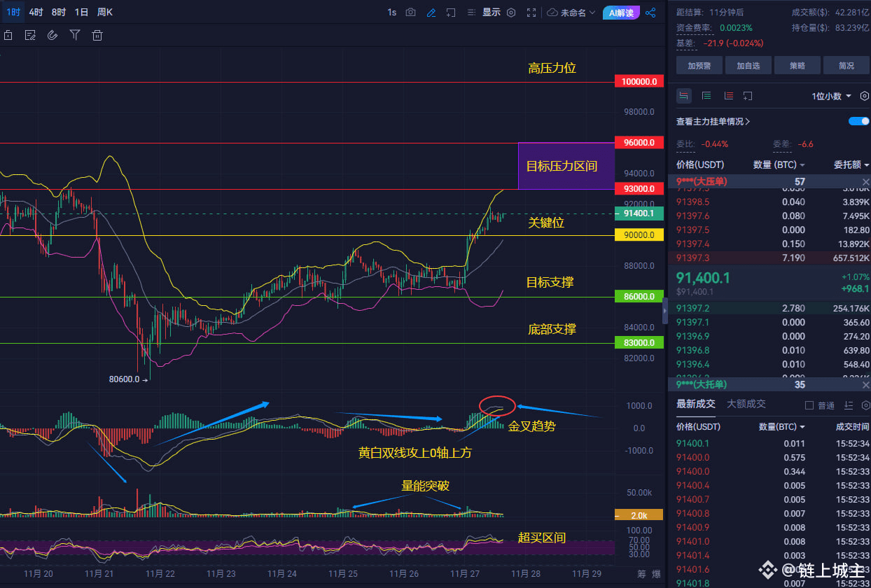Screen dimensions: 871x588
Task: Select the pencil drawing tool
Action: [x=431, y=12]
